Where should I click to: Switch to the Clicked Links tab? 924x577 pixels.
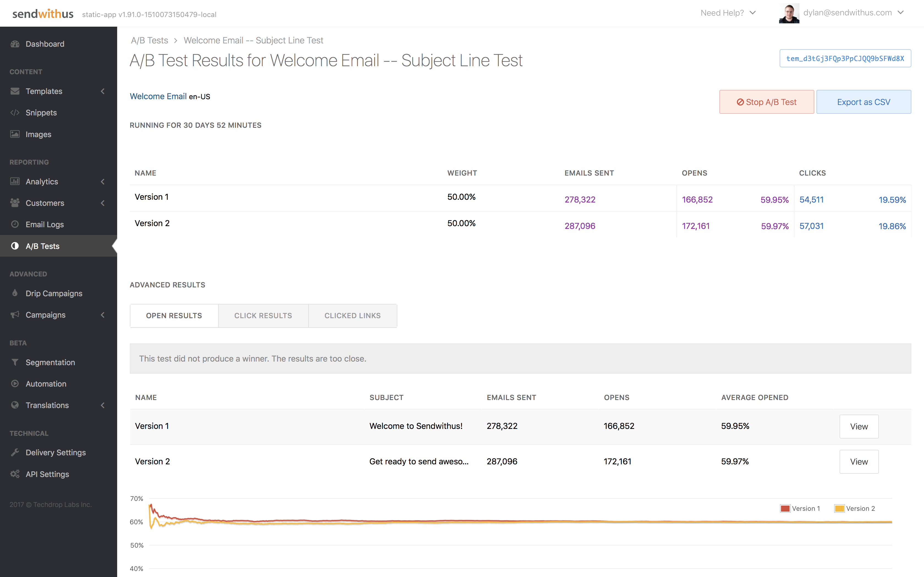(353, 316)
